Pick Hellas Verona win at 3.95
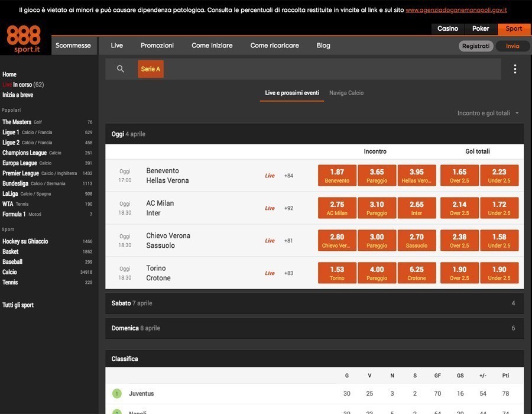 click(x=417, y=176)
